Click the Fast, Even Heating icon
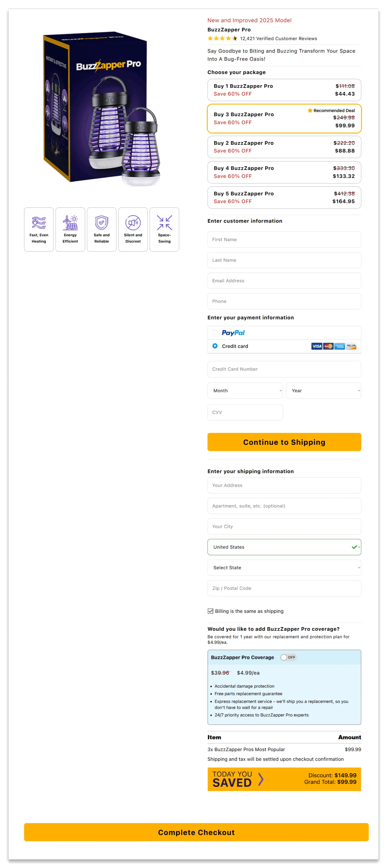Screen dimensions: 387x868 [39, 223]
